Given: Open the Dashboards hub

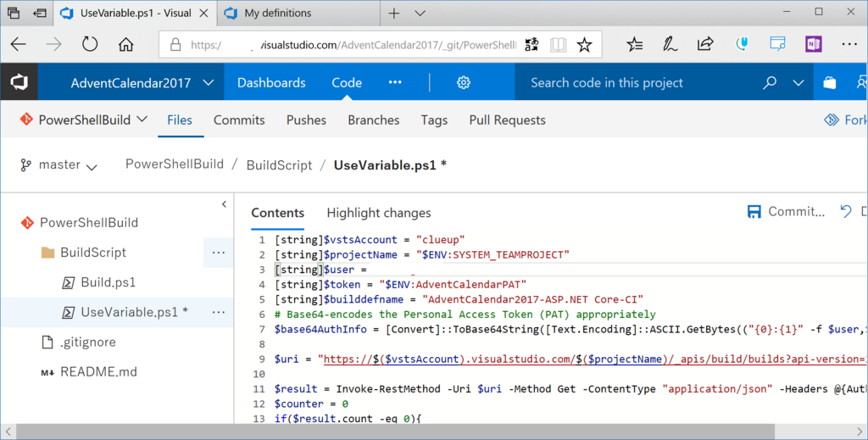Looking at the screenshot, I should click(x=271, y=82).
